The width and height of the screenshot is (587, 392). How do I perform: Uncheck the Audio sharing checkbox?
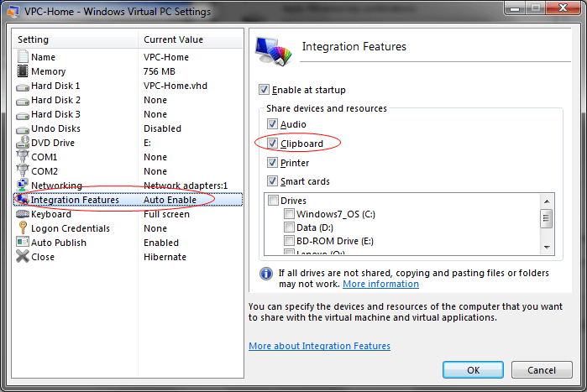click(272, 123)
